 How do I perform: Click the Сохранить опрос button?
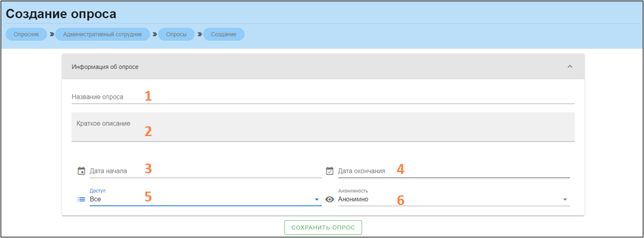(x=323, y=227)
